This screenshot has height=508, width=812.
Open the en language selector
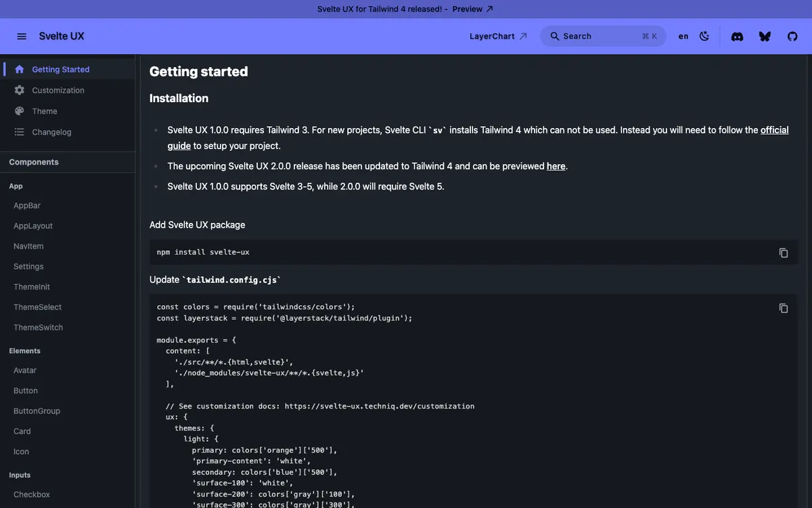point(683,37)
